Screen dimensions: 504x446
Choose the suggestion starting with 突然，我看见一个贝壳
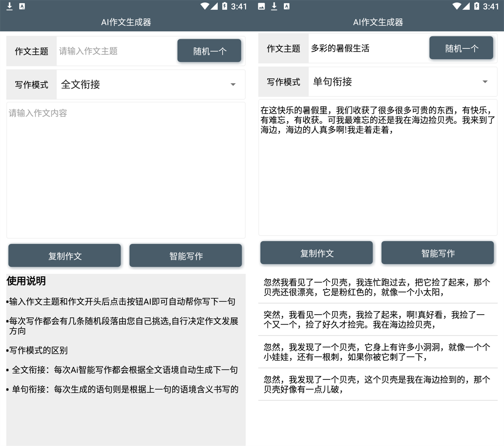coord(377,319)
